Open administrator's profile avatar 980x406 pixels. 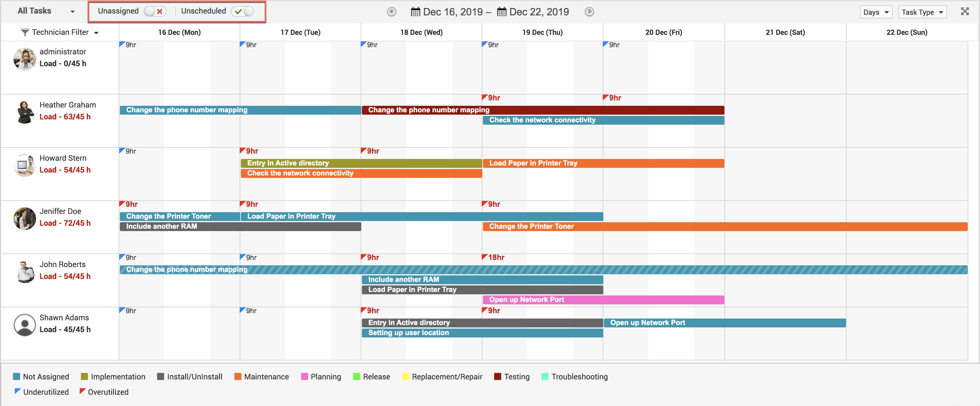(x=25, y=59)
